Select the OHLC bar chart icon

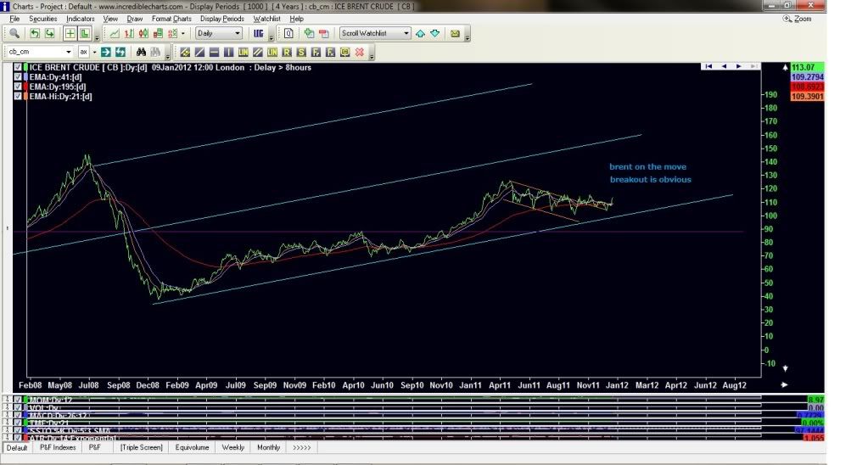[x=129, y=33]
